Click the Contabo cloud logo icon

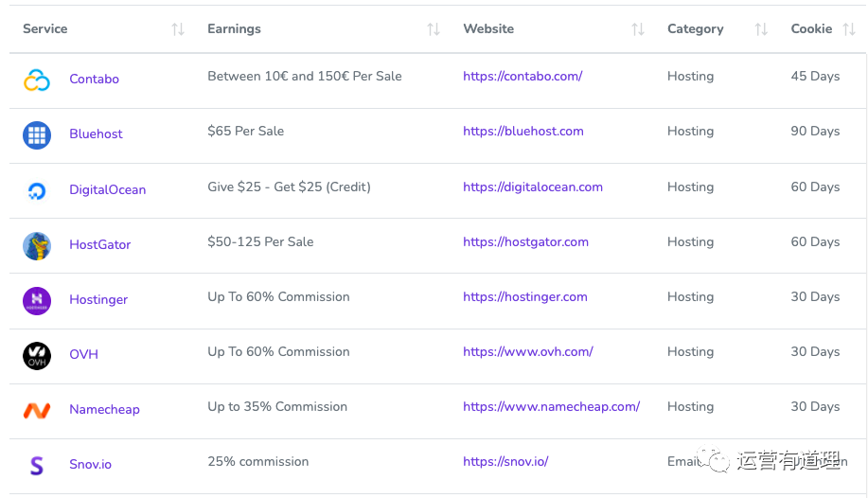click(37, 80)
